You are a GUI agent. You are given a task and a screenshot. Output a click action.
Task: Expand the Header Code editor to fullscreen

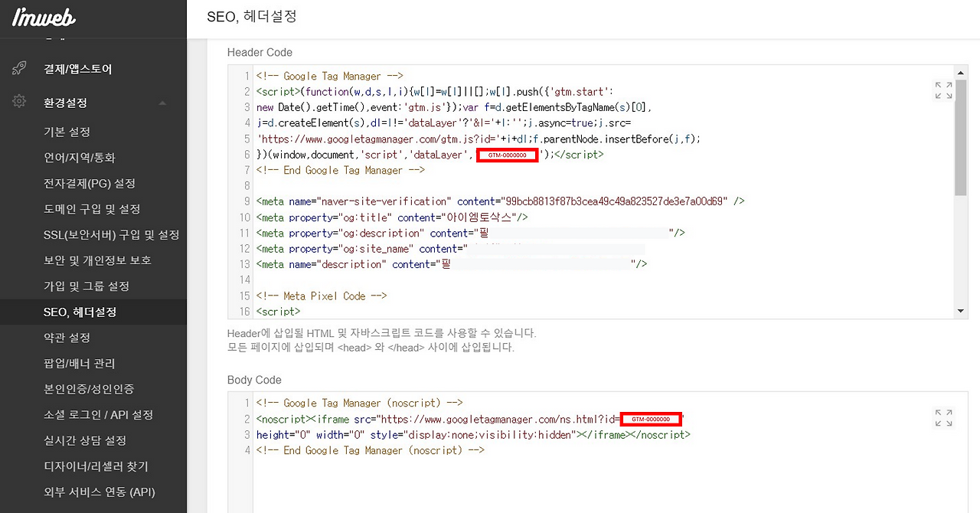click(x=943, y=90)
